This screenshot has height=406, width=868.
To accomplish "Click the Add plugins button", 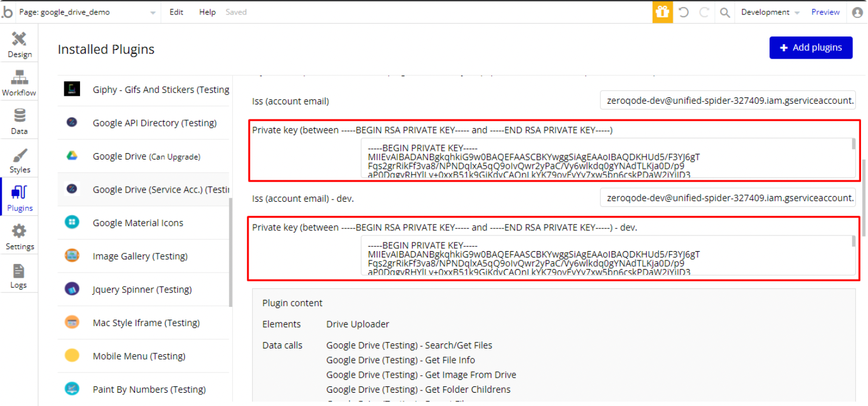I will click(x=811, y=48).
